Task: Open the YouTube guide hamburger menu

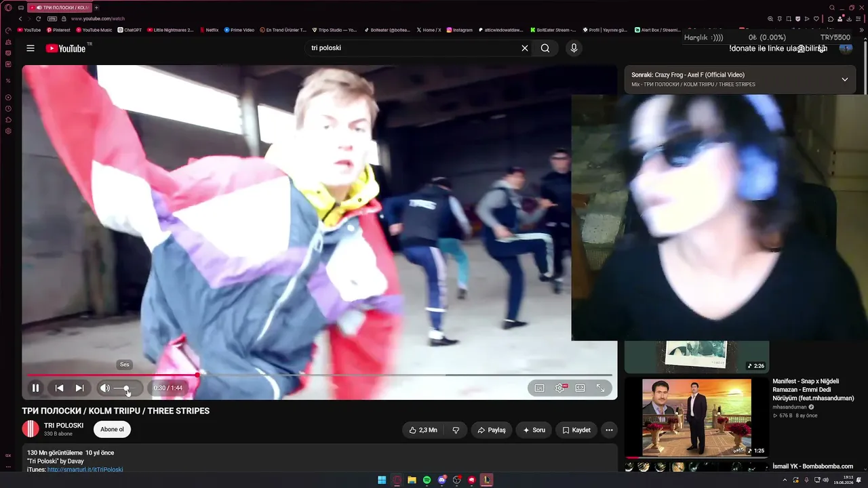Action: 31,48
